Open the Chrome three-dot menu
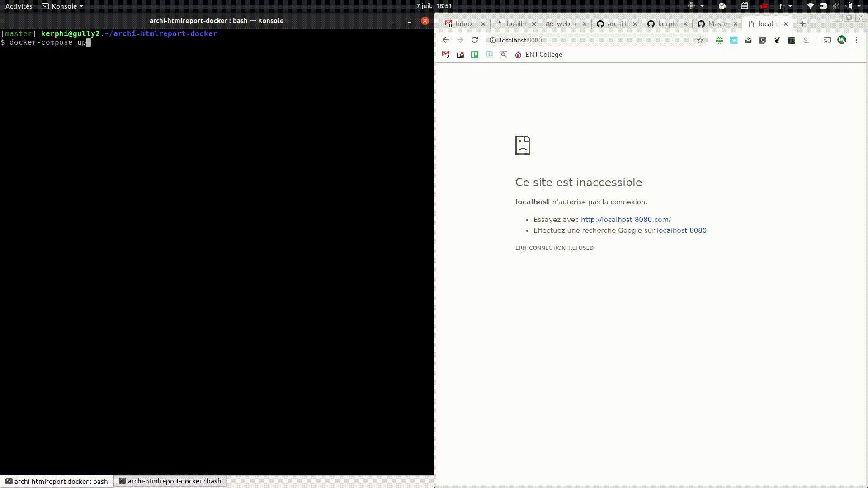The width and height of the screenshot is (868, 488). coord(856,40)
